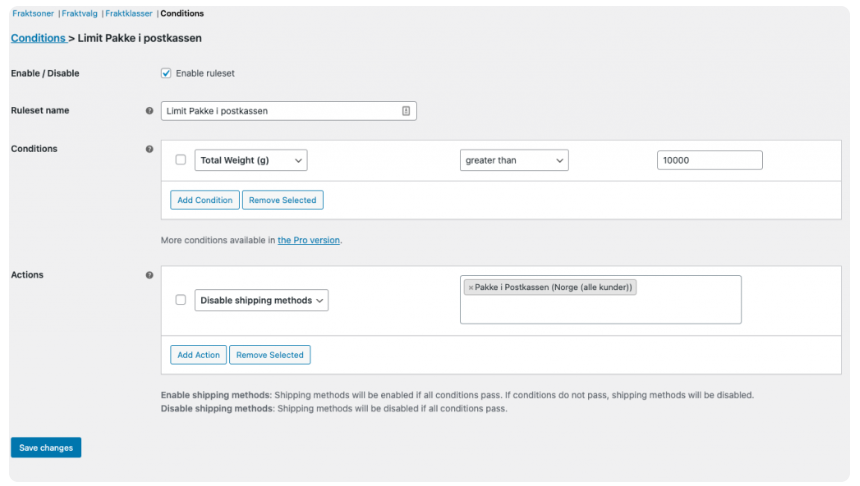Click the weight value field showing 10000
The height and width of the screenshot is (486, 860).
point(709,160)
